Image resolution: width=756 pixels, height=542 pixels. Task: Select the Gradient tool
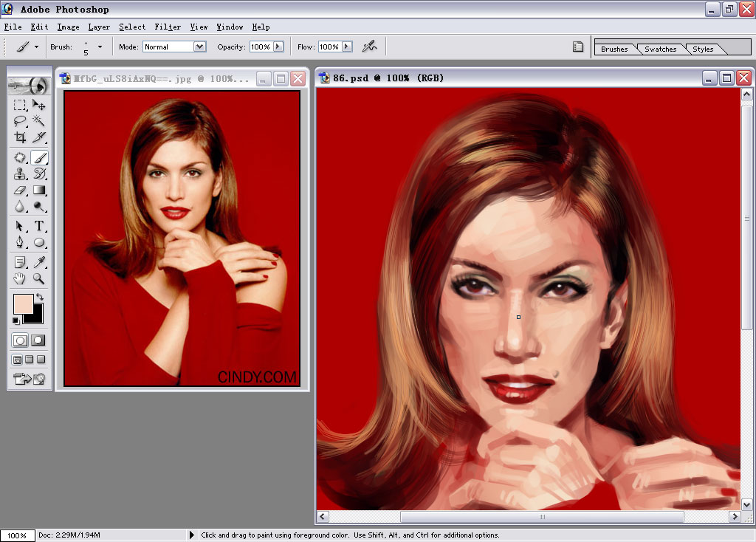tap(39, 190)
